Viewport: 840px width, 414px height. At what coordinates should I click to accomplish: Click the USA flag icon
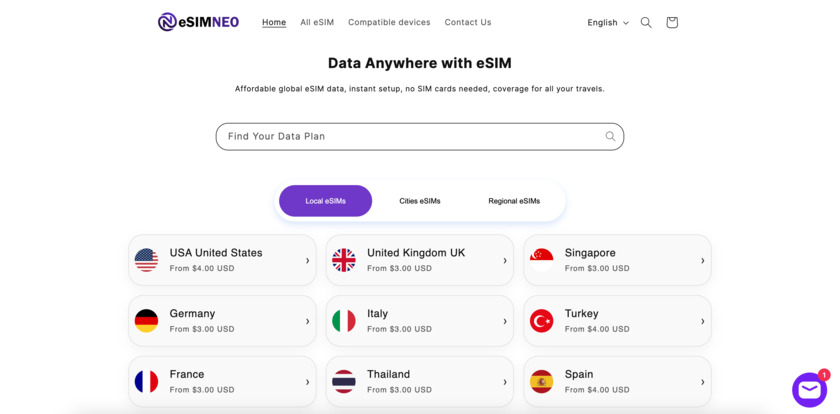[147, 260]
